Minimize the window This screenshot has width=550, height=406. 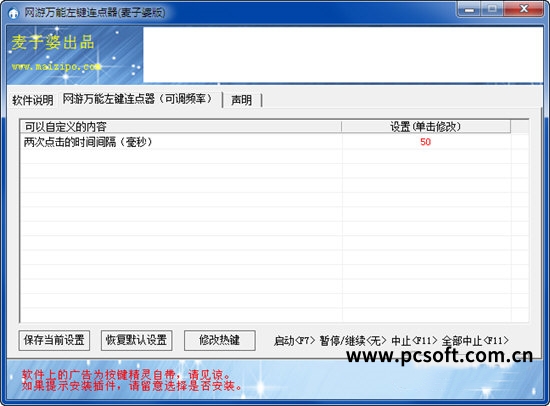tap(469, 9)
